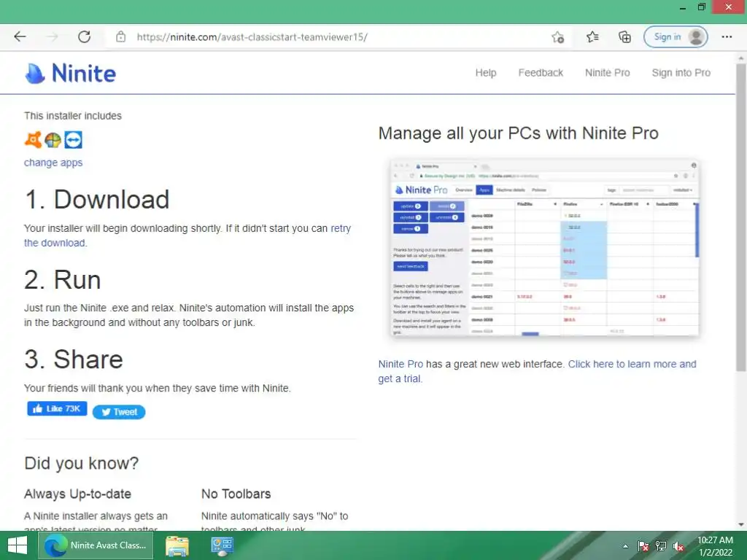Click the '1. Download' heading
Screen dimensions: 747x560
[97, 199]
